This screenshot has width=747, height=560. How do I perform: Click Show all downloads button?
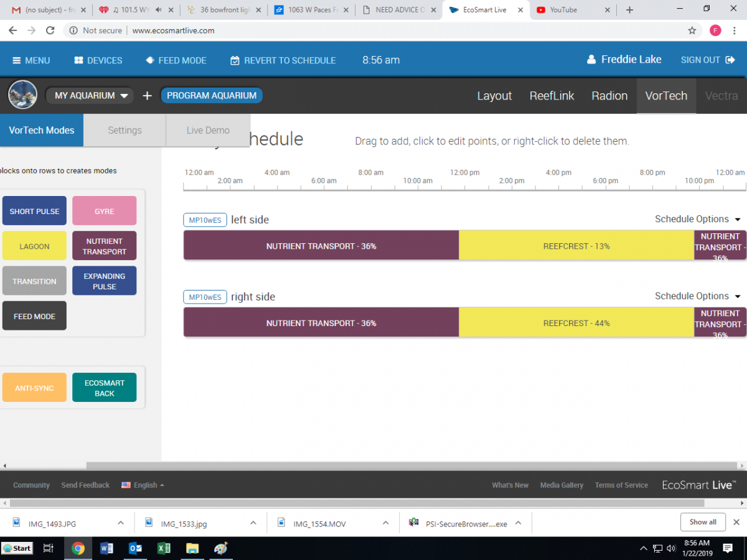click(x=703, y=522)
